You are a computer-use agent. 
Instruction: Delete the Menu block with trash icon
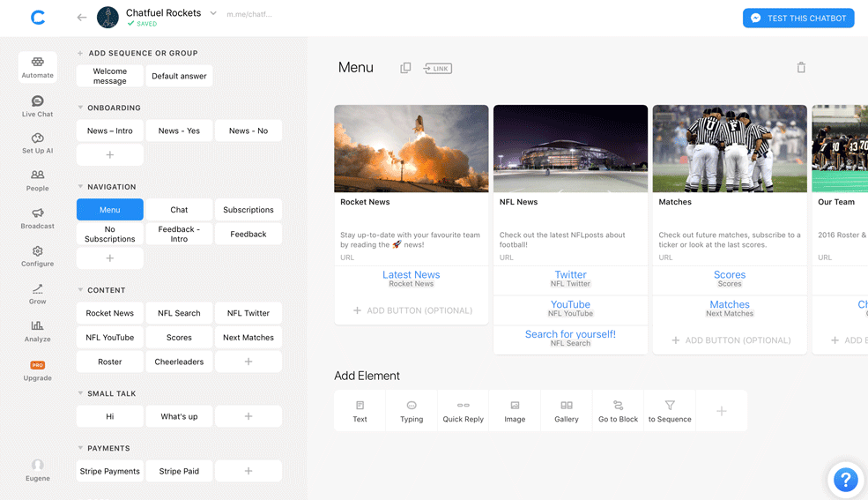click(x=801, y=68)
